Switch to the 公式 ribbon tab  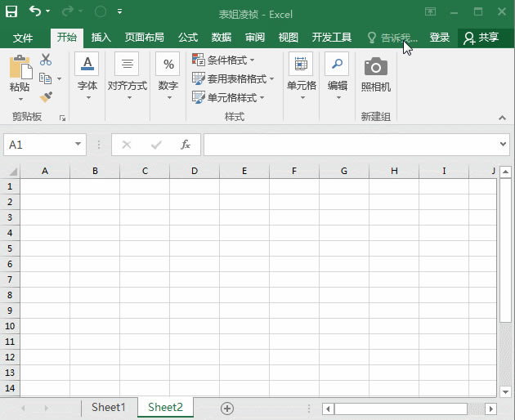188,38
